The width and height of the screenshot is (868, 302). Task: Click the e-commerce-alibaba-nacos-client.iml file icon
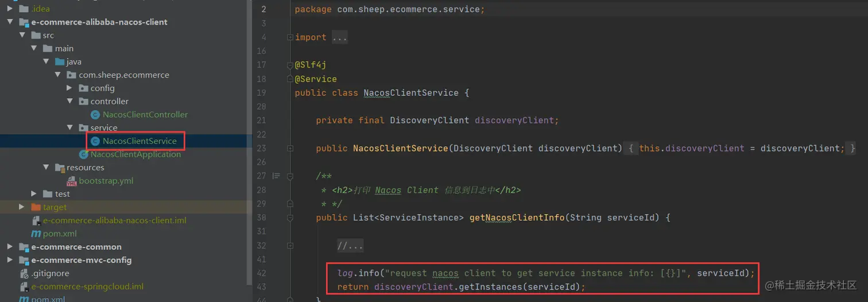pos(36,220)
